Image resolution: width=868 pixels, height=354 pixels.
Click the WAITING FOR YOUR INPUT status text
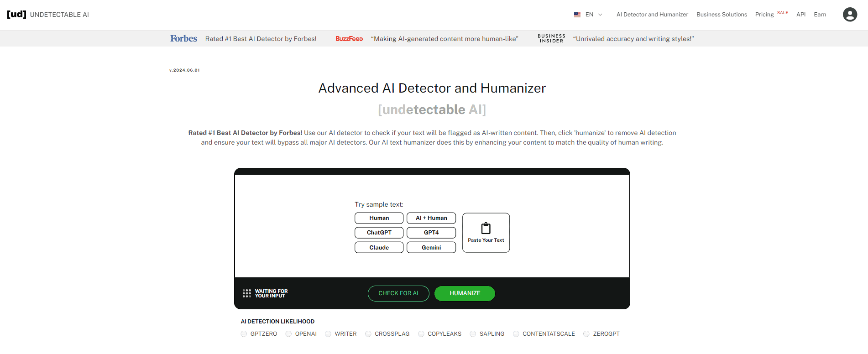pos(271,293)
